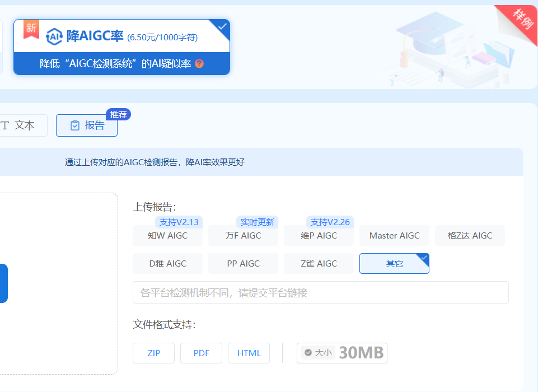The height and width of the screenshot is (392, 538).
Task: Pick D雅 AIGC report option
Action: [x=167, y=263]
